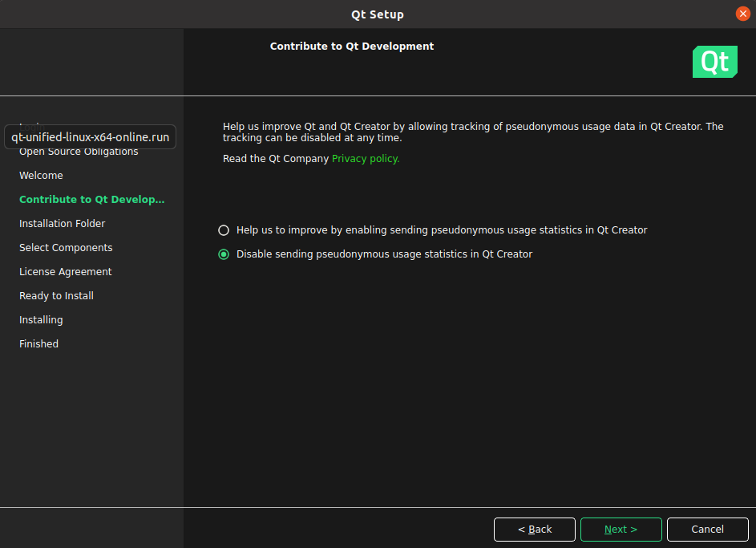Click the qt-unified-linux-x64-online.run tooltip

point(90,136)
